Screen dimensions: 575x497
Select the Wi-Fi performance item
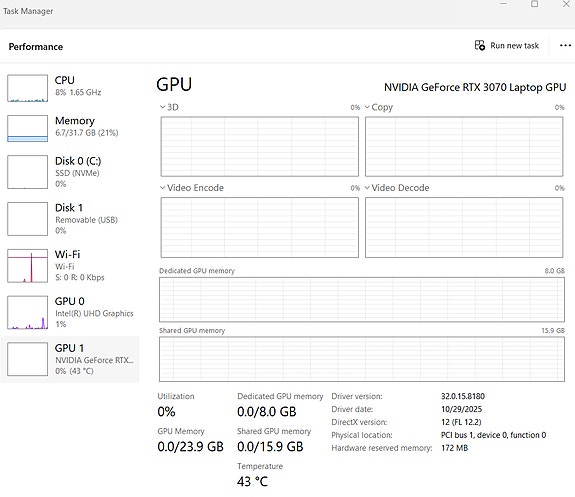point(70,266)
